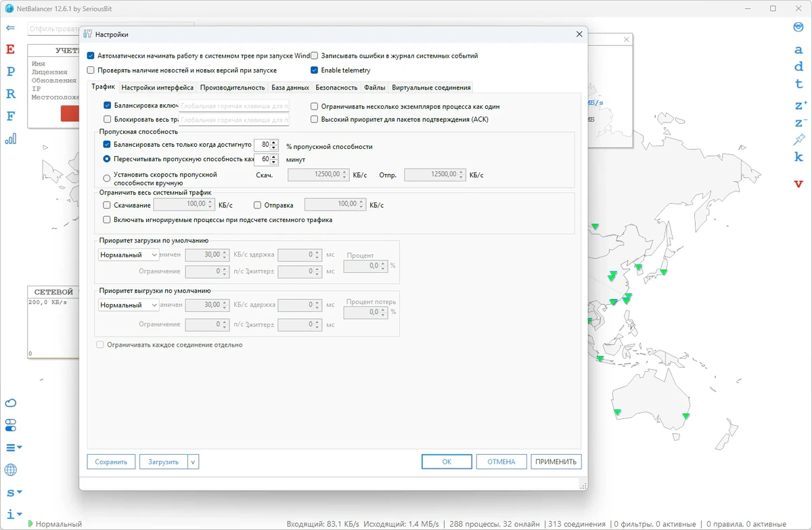Click the ОТМЕНА button
This screenshot has width=812, height=530.
tap(501, 462)
